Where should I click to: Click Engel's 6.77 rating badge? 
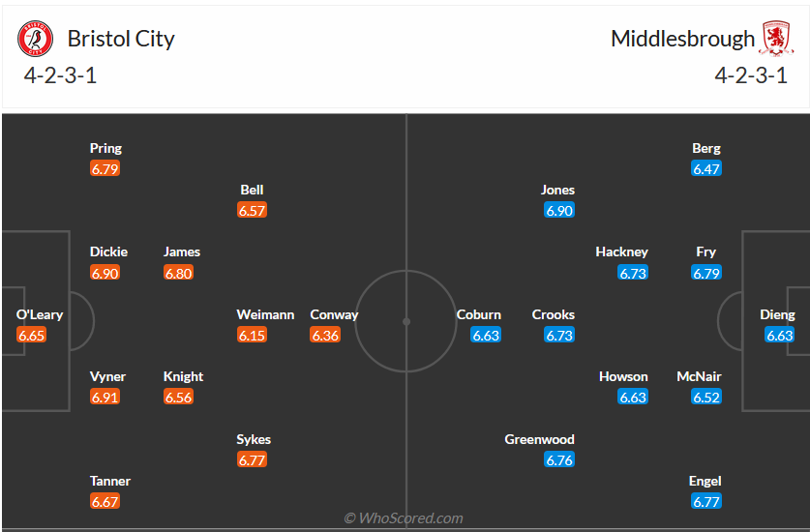point(706,501)
